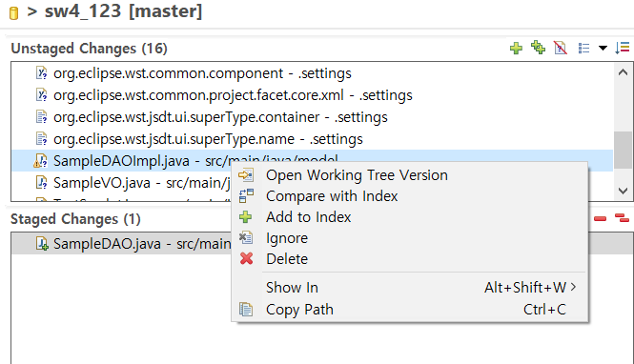The image size is (634, 364).
Task: Click the scroll up arrow of Unstaged list
Action: point(624,72)
